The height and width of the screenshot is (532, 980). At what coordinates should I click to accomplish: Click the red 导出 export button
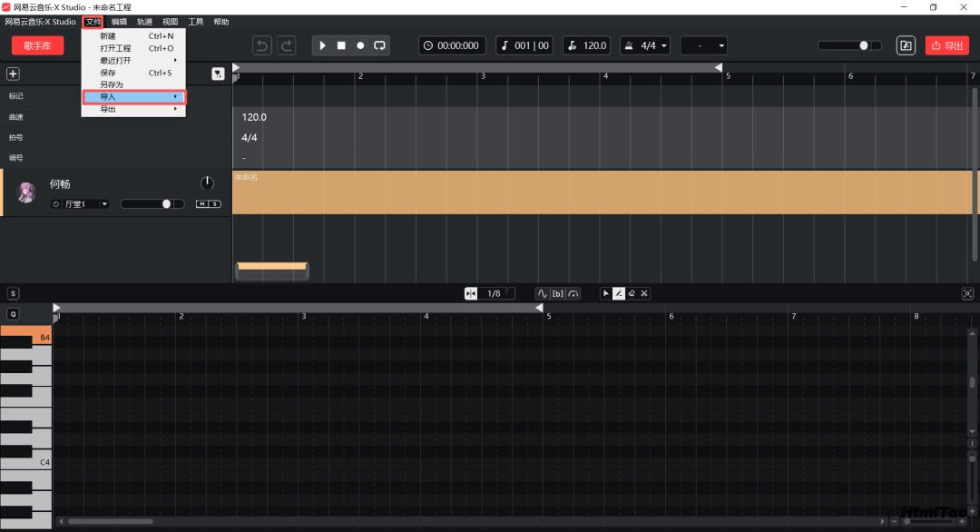click(946, 45)
